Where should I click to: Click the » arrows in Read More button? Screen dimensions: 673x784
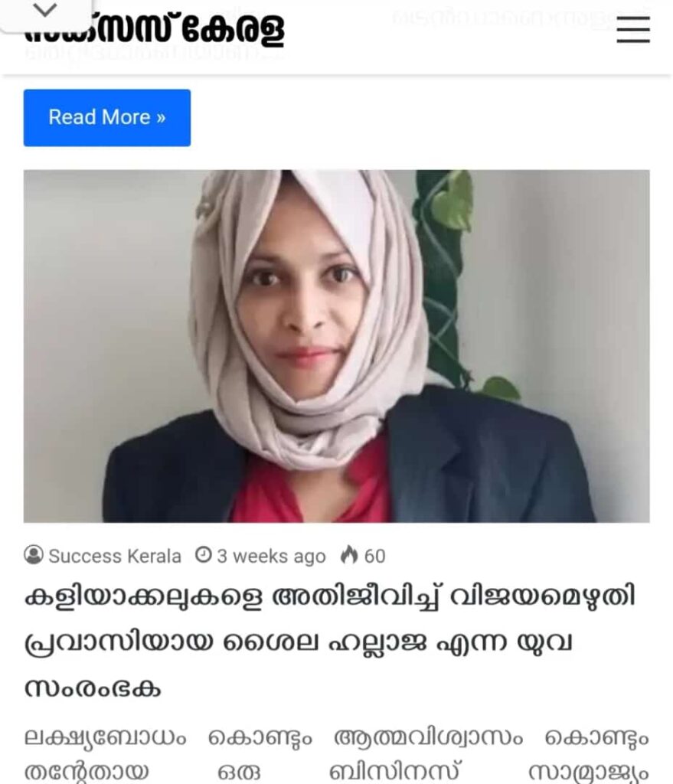point(161,118)
